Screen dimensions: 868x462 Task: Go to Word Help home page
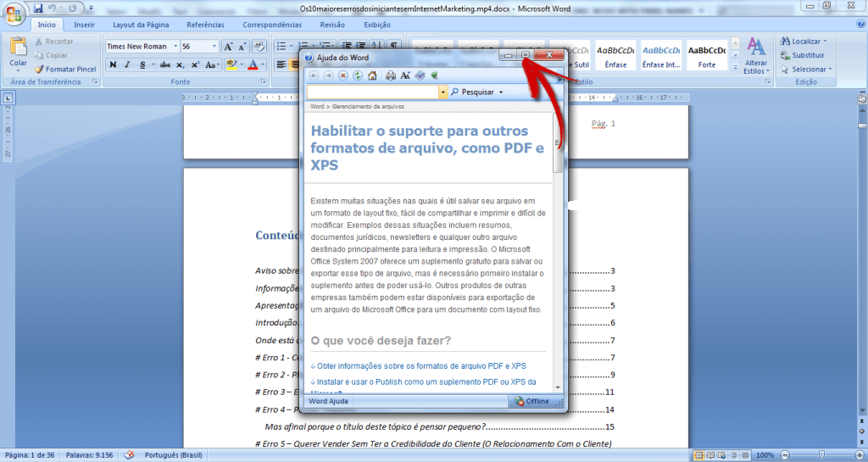[x=372, y=75]
